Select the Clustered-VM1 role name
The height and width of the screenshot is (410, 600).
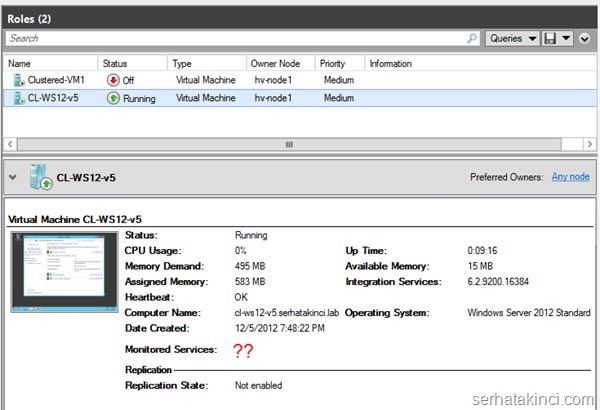[56, 80]
